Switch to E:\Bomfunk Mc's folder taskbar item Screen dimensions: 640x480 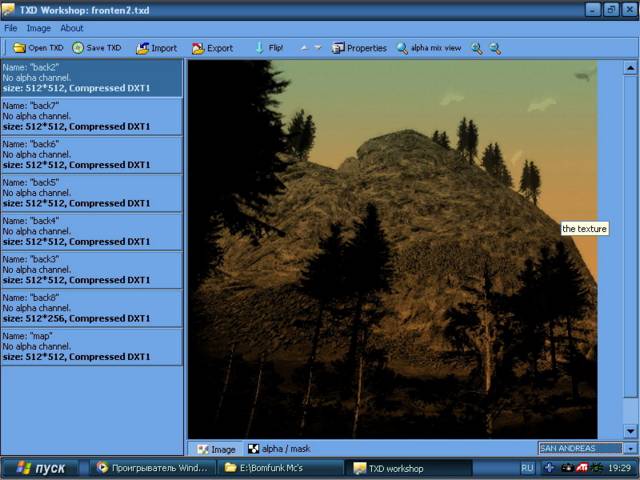(279, 468)
